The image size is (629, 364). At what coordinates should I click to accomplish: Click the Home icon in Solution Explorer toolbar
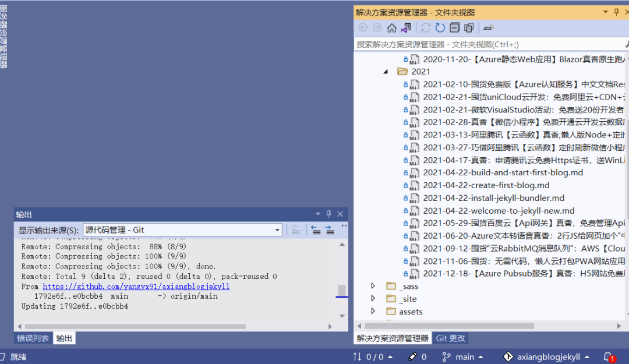pyautogui.click(x=391, y=28)
